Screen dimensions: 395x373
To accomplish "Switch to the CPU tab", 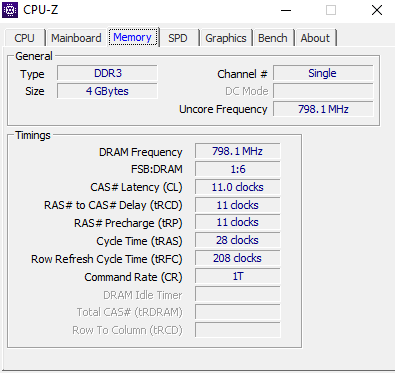I will click(x=25, y=38).
